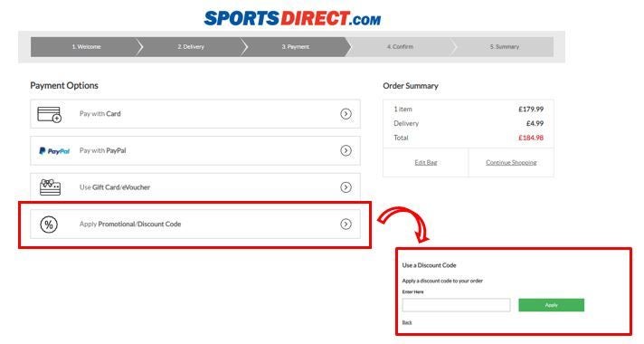Click the '1 item' label
Screen dimensions: 644x344
pyautogui.click(x=402, y=109)
